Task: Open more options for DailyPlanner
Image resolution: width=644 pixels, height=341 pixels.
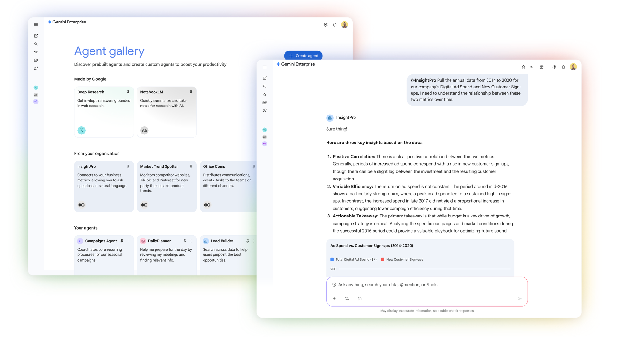Action: click(191, 241)
